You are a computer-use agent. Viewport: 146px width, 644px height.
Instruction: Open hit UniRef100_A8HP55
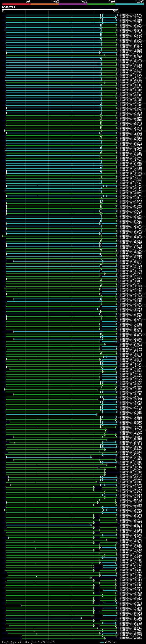(x=131, y=15)
